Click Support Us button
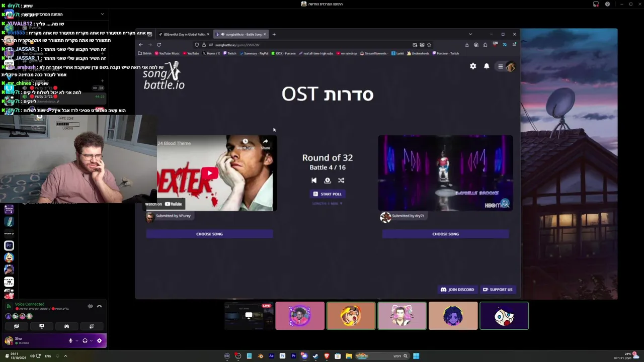 498,290
